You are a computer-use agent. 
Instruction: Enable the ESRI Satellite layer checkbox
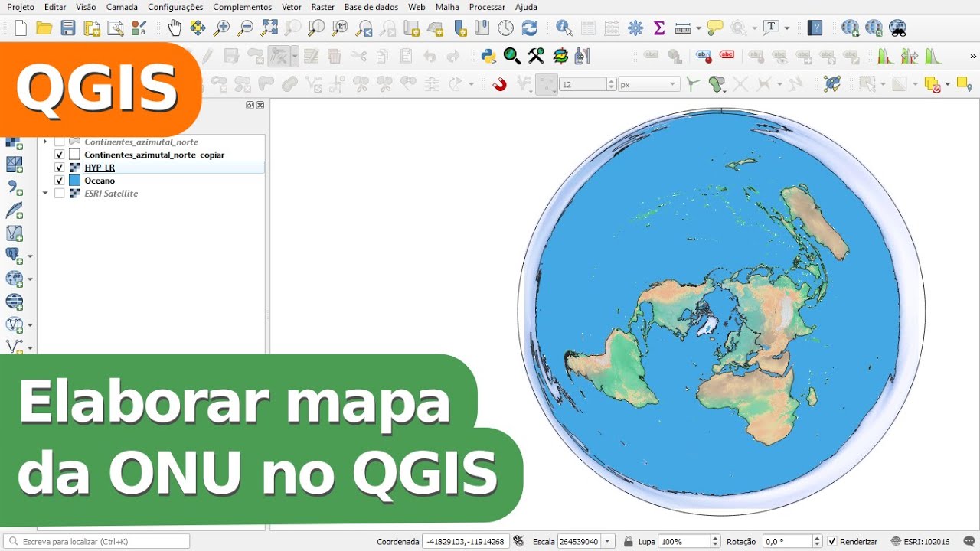(60, 194)
